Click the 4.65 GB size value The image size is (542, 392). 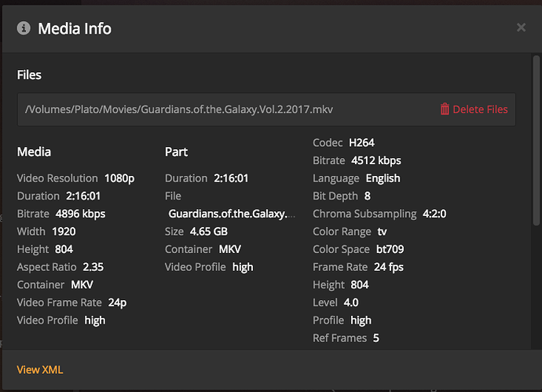click(208, 231)
